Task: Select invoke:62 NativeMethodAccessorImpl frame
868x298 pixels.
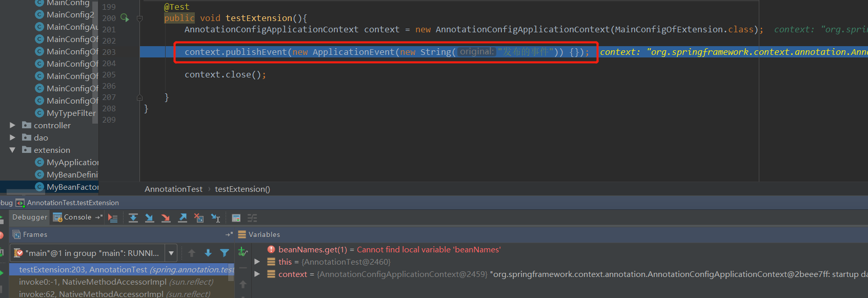Action: (122, 294)
